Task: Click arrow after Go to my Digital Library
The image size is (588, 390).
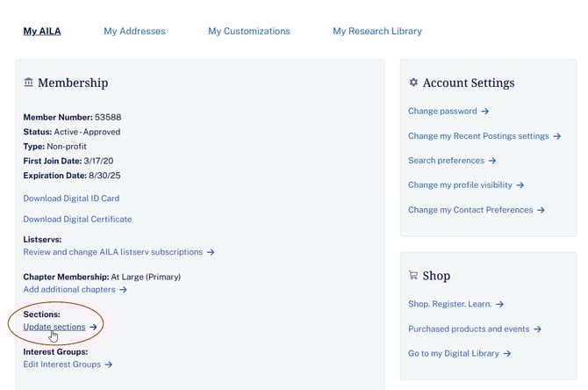Action: [507, 354]
